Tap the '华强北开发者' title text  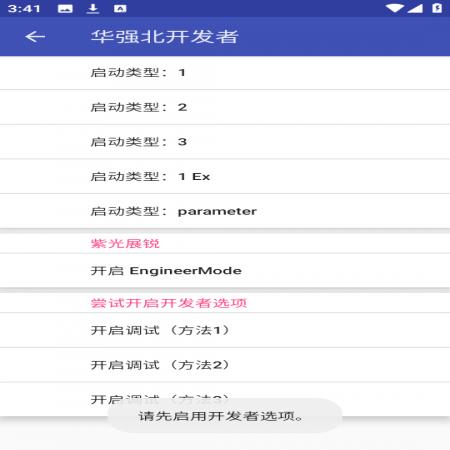click(165, 37)
